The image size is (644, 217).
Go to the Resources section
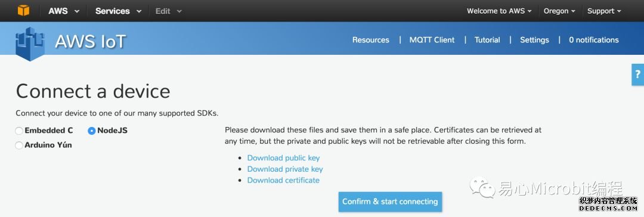pyautogui.click(x=371, y=40)
